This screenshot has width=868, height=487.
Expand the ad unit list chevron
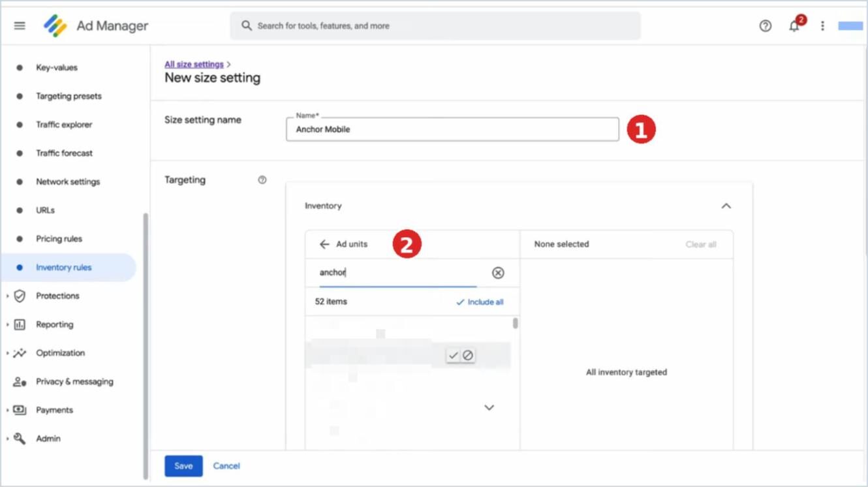click(x=489, y=407)
